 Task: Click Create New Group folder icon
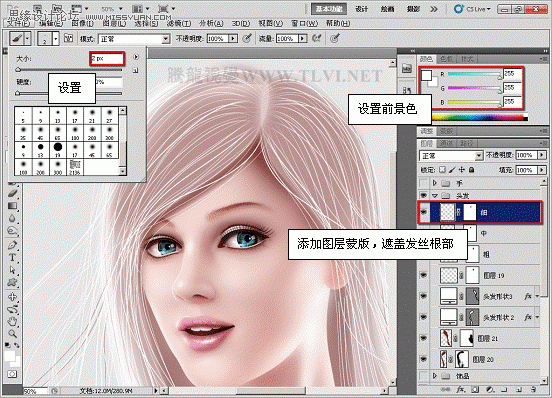[x=504, y=390]
